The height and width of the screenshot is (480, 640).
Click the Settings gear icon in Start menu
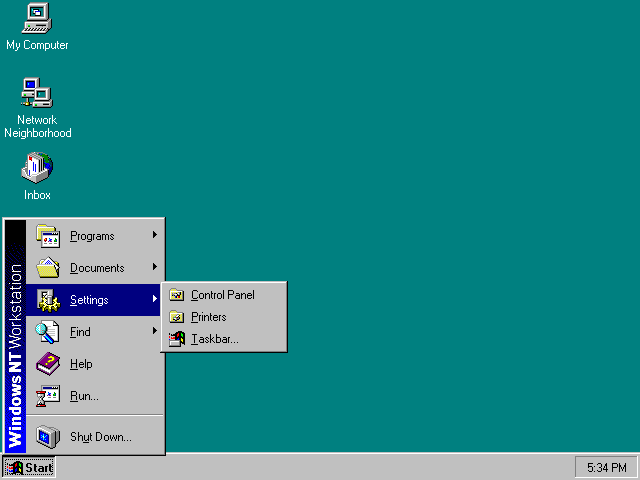tap(48, 300)
